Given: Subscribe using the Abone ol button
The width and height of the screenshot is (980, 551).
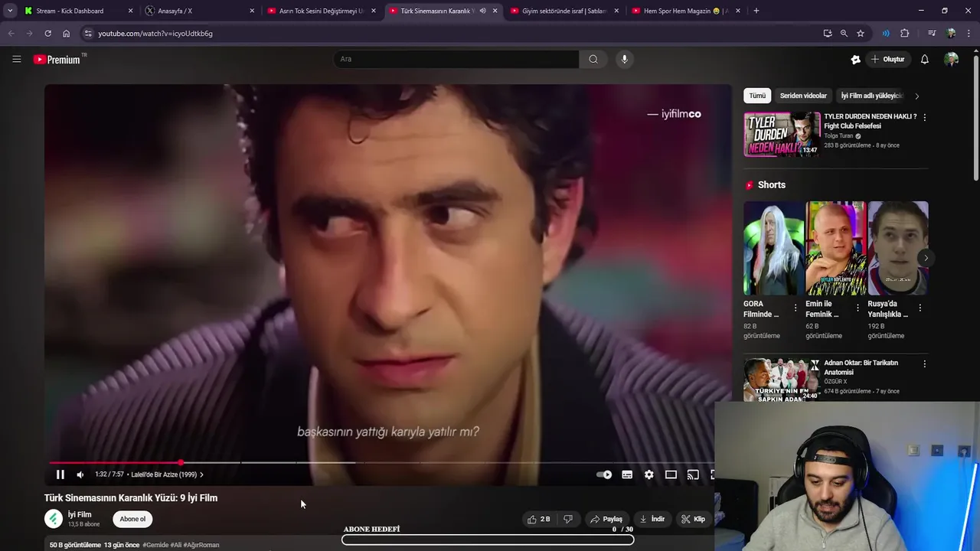Looking at the screenshot, I should 132,519.
